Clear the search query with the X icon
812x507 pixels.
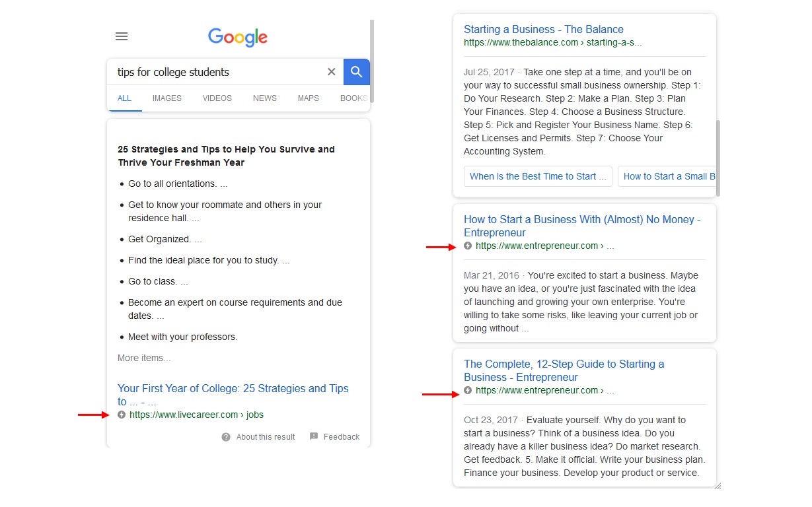coord(332,72)
